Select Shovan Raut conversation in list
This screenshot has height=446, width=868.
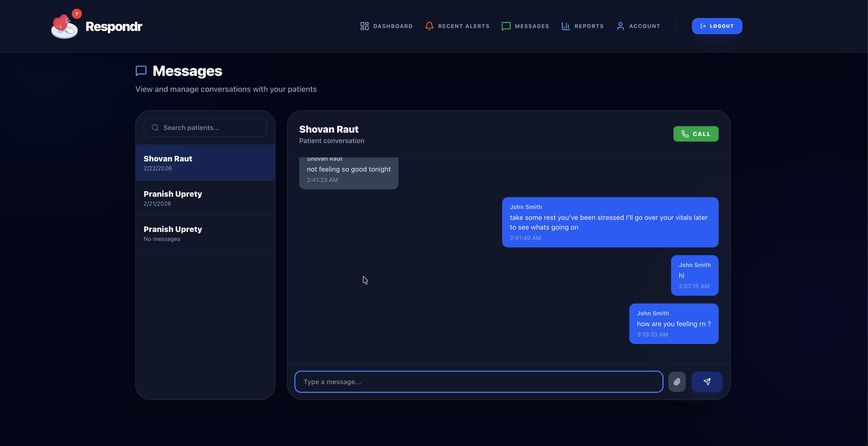(205, 163)
